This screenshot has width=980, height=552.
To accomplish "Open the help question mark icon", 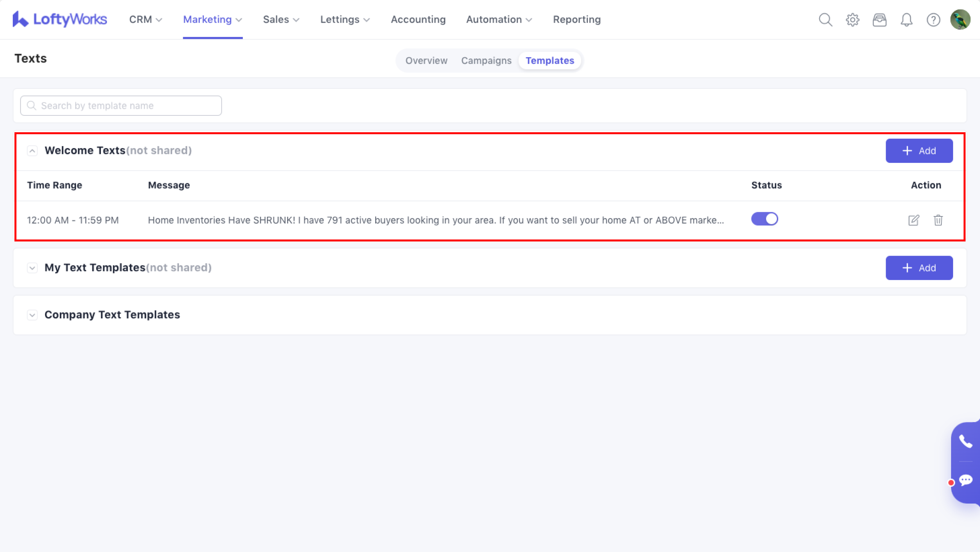I will pos(933,20).
